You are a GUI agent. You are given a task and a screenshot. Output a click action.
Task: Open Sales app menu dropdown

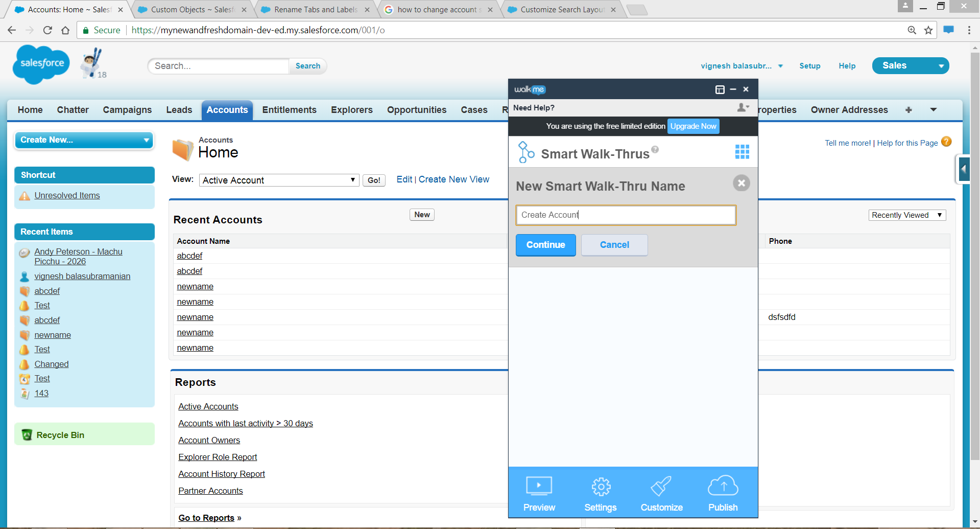(911, 65)
